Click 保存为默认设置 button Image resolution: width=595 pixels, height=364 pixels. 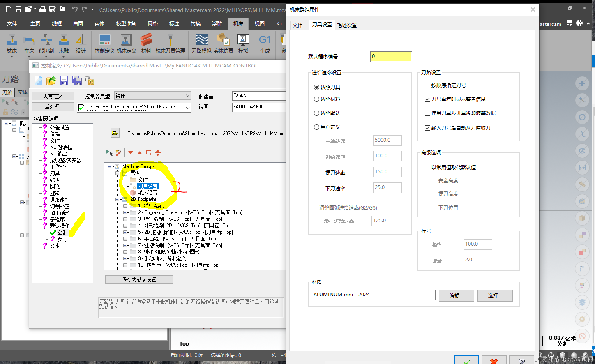click(x=139, y=279)
